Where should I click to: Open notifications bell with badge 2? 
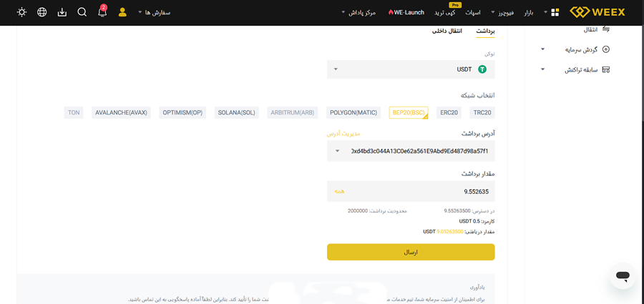pos(102,11)
